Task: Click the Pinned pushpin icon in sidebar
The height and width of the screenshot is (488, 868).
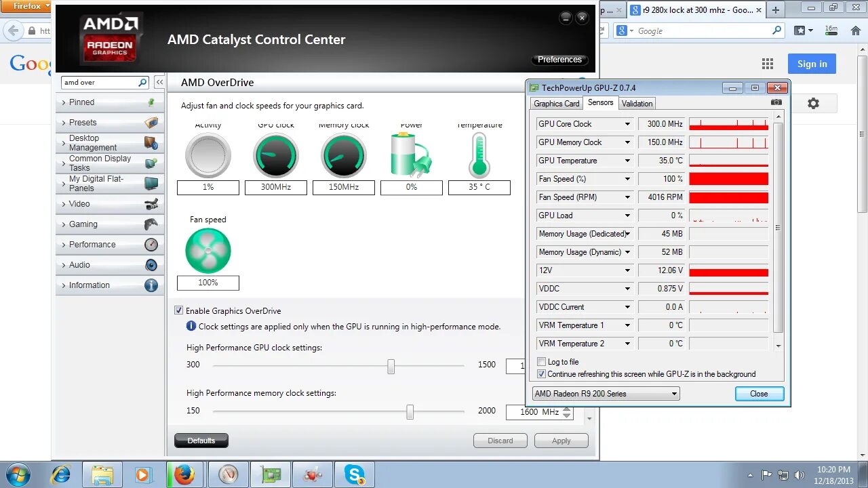Action: click(x=151, y=102)
